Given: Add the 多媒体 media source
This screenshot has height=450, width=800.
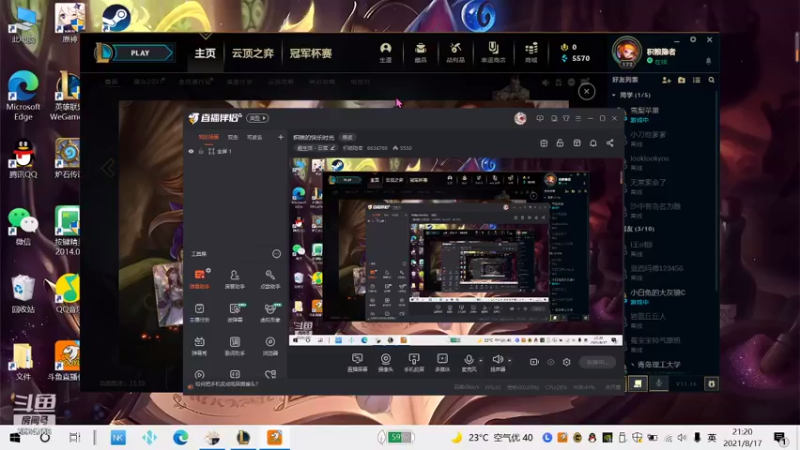Looking at the screenshot, I should click(442, 362).
